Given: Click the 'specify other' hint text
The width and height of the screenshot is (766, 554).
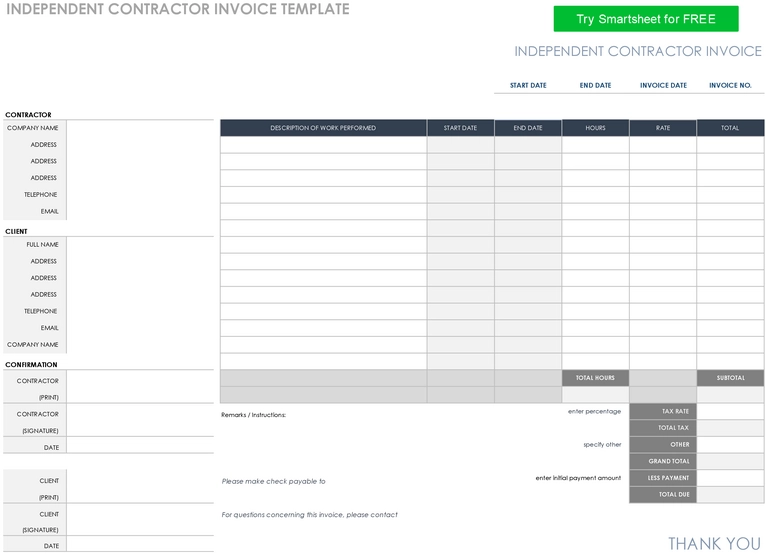Looking at the screenshot, I should (602, 445).
